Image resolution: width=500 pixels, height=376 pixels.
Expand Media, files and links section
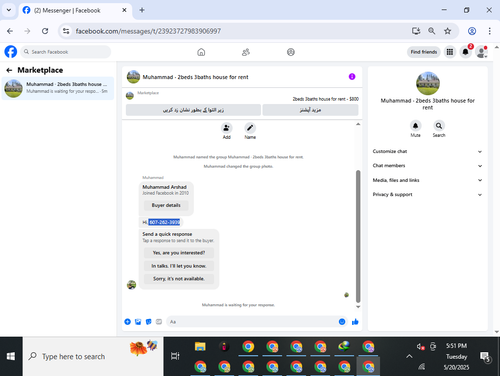click(x=427, y=180)
